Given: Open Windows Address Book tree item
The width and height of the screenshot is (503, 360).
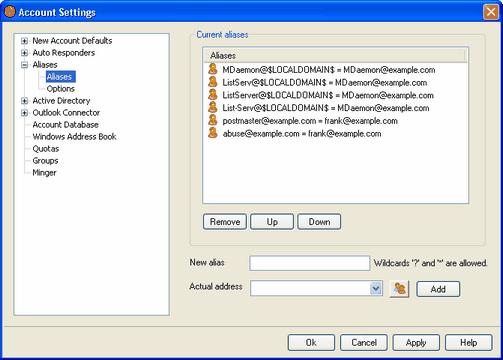Looking at the screenshot, I should (74, 137).
